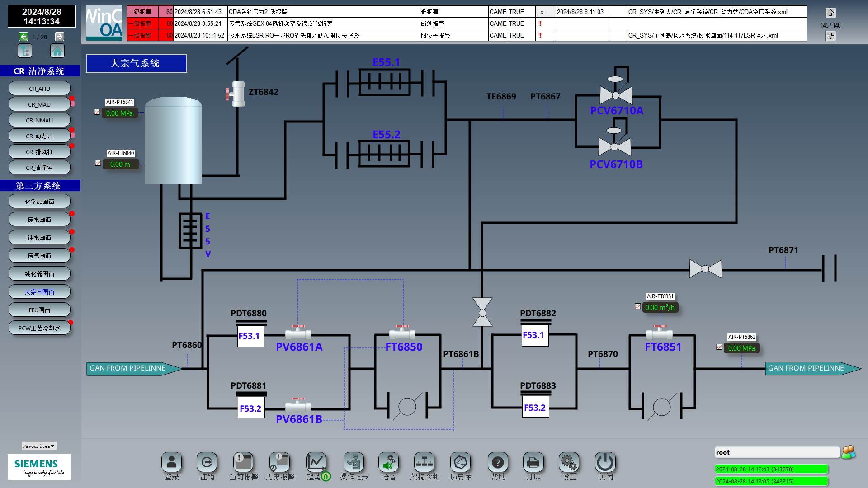Open the 化学品画面 screen
Viewport: 868px width, 488px height.
point(39,202)
